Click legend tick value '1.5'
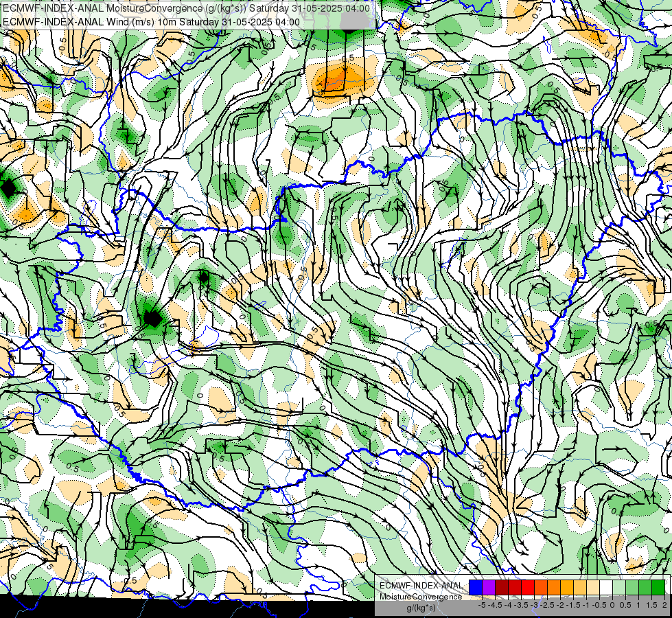This screenshot has height=618, width=672. [x=651, y=605]
